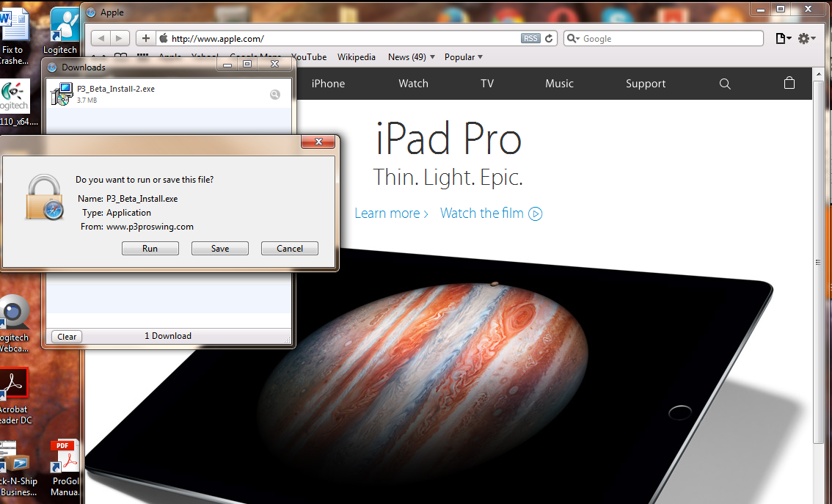Viewport: 832px width, 504px height.
Task: Open Support in Apple site navigation
Action: click(x=645, y=84)
